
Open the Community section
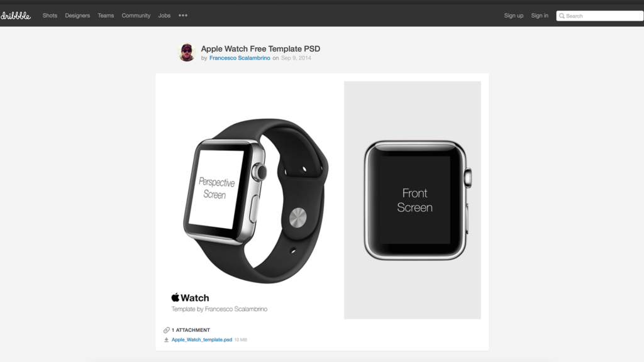pos(136,16)
